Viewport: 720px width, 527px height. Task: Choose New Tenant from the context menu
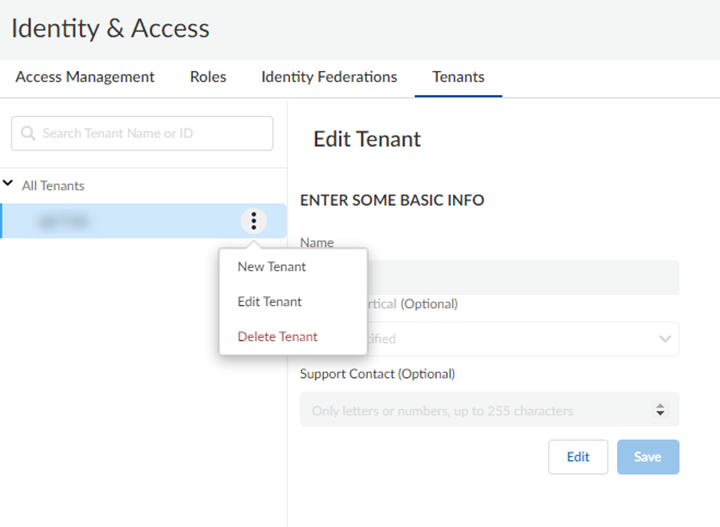(272, 267)
